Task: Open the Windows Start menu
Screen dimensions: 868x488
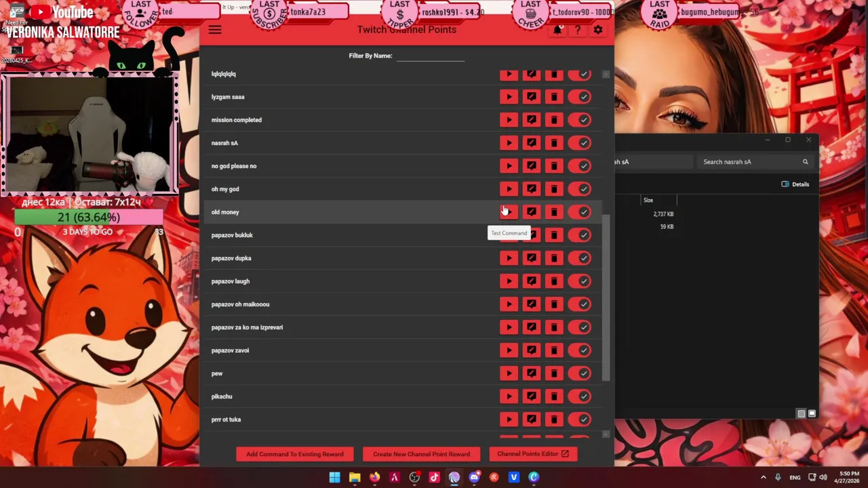Action: [x=334, y=477]
